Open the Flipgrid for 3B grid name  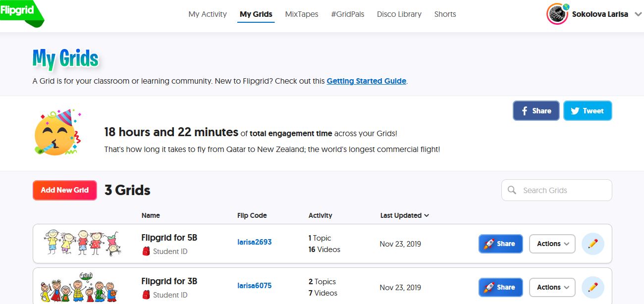(x=169, y=281)
